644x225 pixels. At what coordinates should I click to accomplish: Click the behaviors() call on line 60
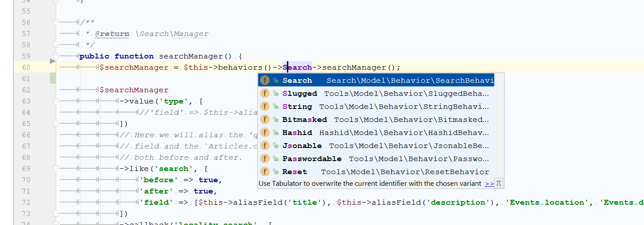tap(245, 67)
